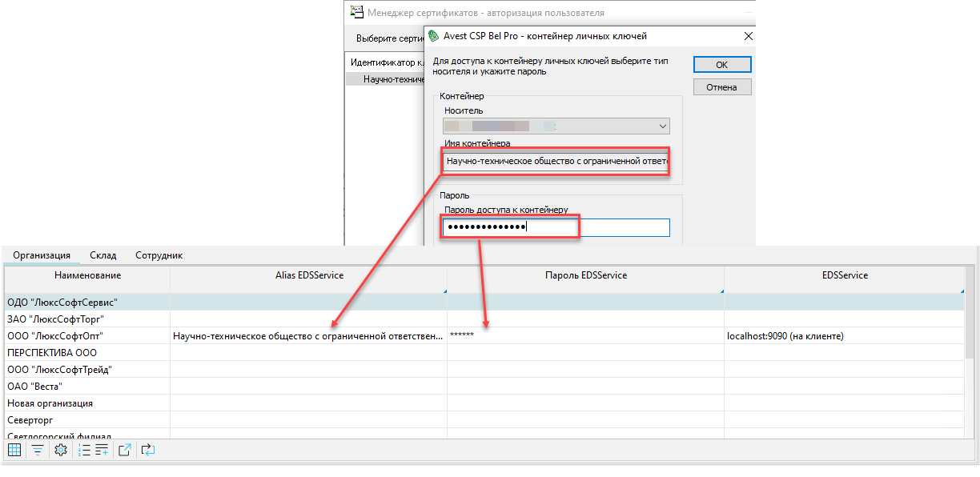Click the table grid view icon

[14, 451]
